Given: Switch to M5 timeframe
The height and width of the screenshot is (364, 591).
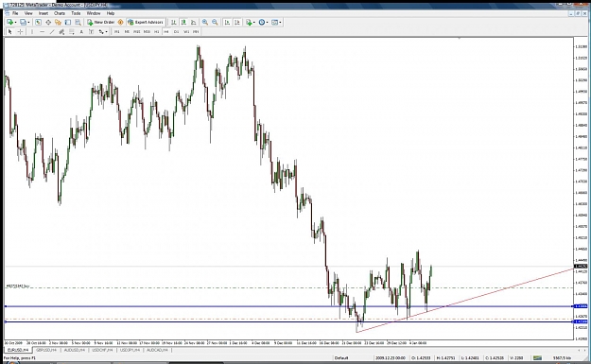Looking at the screenshot, I should pyautogui.click(x=127, y=32).
